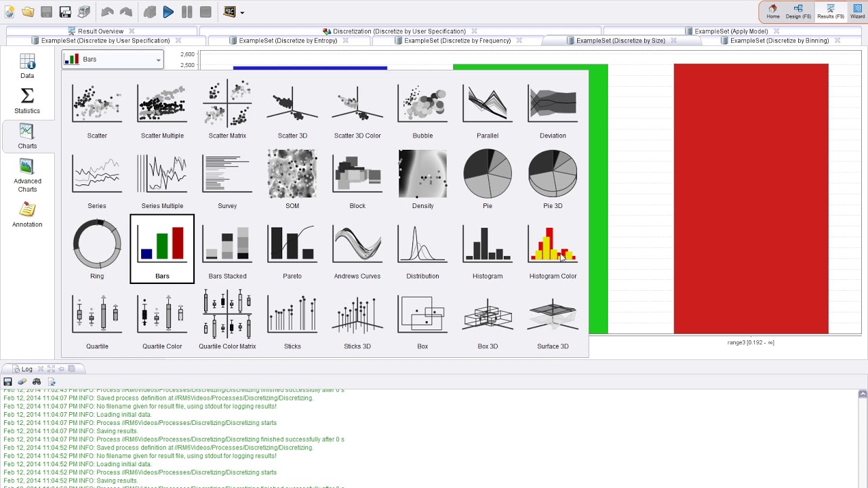Select the Ring chart type

tap(97, 249)
